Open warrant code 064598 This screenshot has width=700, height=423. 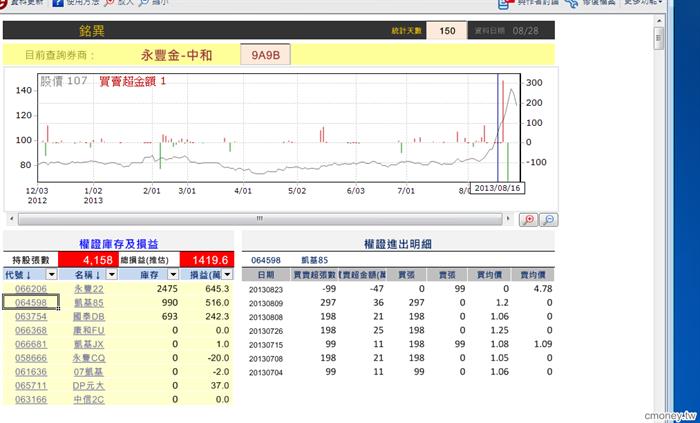click(31, 303)
